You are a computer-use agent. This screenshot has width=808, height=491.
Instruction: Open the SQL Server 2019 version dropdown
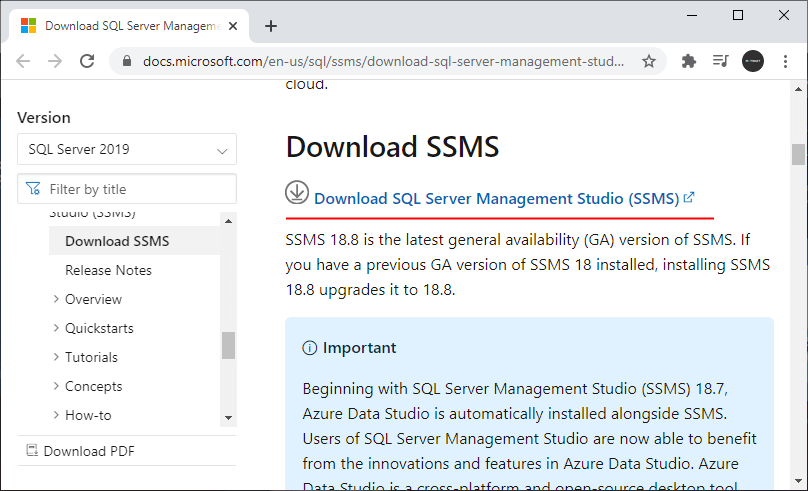click(x=127, y=150)
